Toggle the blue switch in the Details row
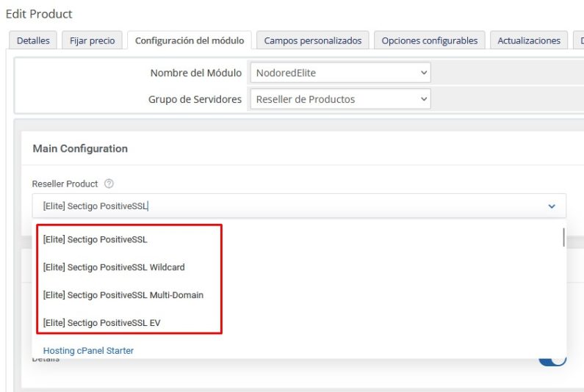584x392 pixels. point(553,360)
